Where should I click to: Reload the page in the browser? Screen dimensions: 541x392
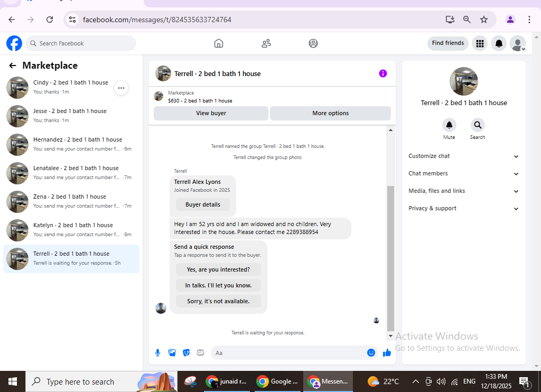[50, 20]
